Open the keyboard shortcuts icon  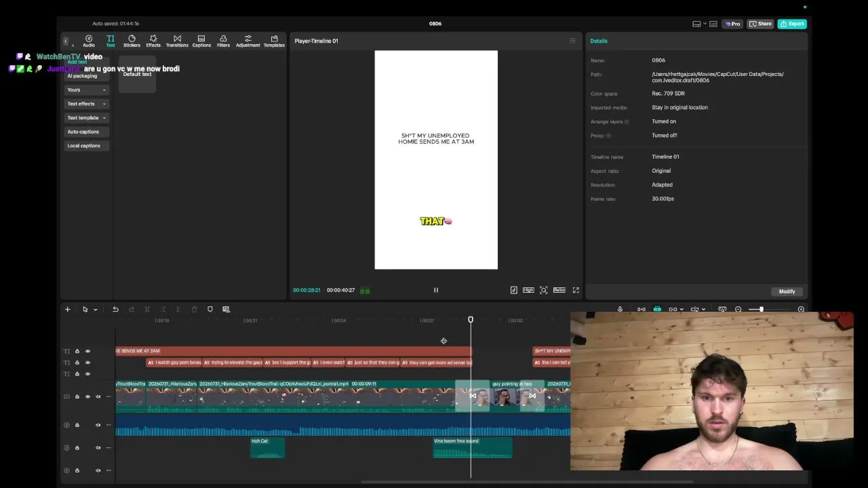[713, 24]
